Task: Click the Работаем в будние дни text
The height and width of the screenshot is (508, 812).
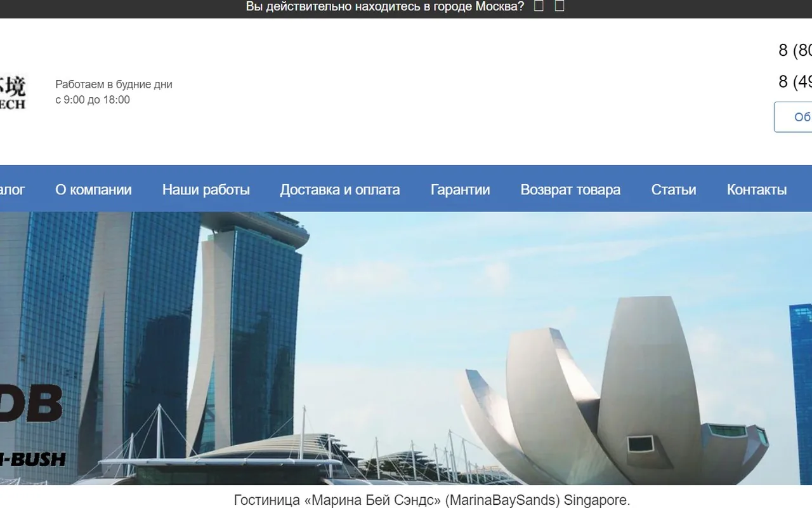Action: click(114, 84)
